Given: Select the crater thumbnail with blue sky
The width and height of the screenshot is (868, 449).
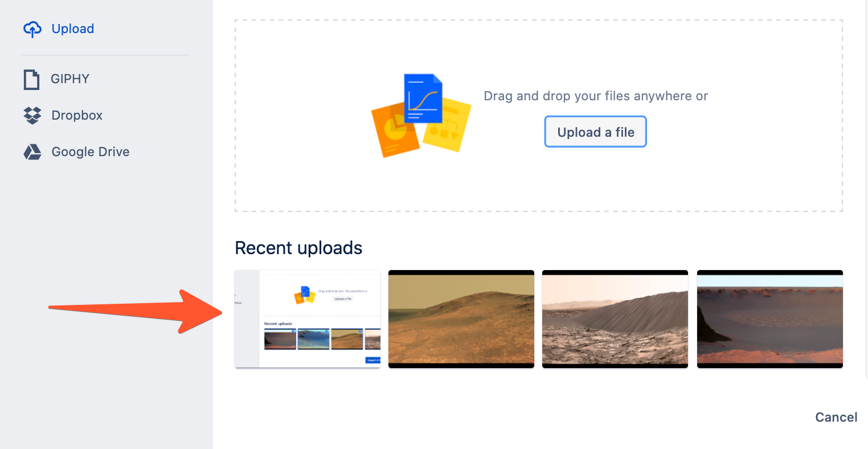Looking at the screenshot, I should [x=770, y=319].
